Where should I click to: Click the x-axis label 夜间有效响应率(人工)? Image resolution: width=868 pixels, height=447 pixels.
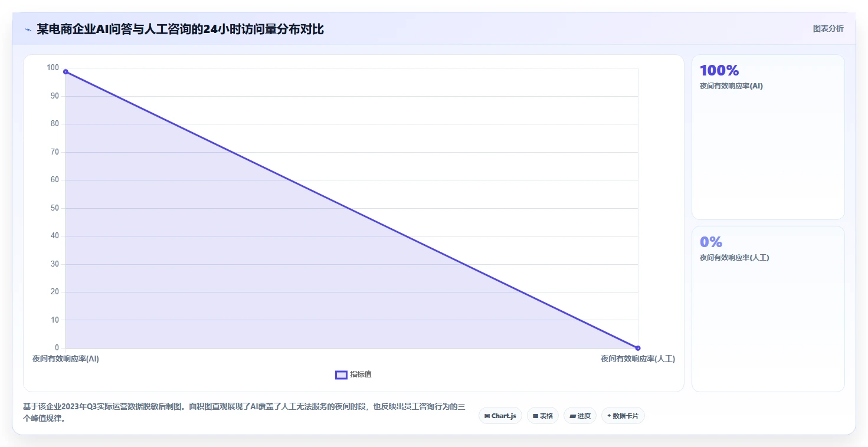(x=638, y=359)
